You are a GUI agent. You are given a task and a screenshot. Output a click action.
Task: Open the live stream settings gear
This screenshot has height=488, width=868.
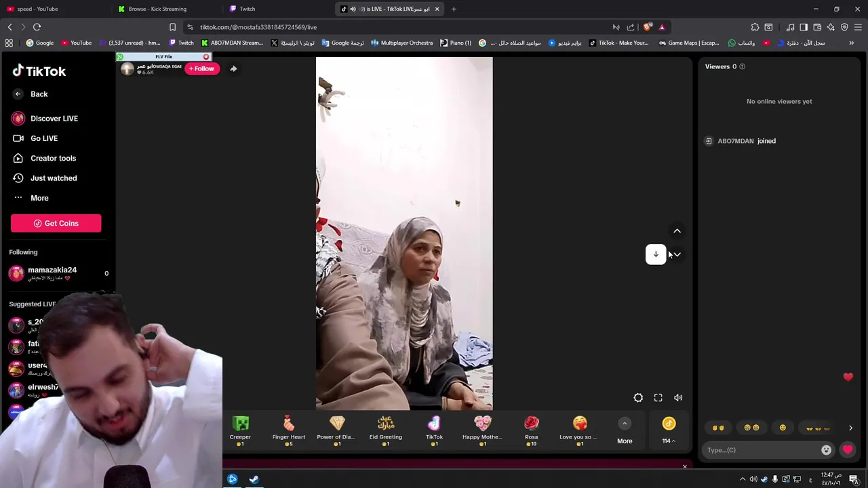(638, 398)
